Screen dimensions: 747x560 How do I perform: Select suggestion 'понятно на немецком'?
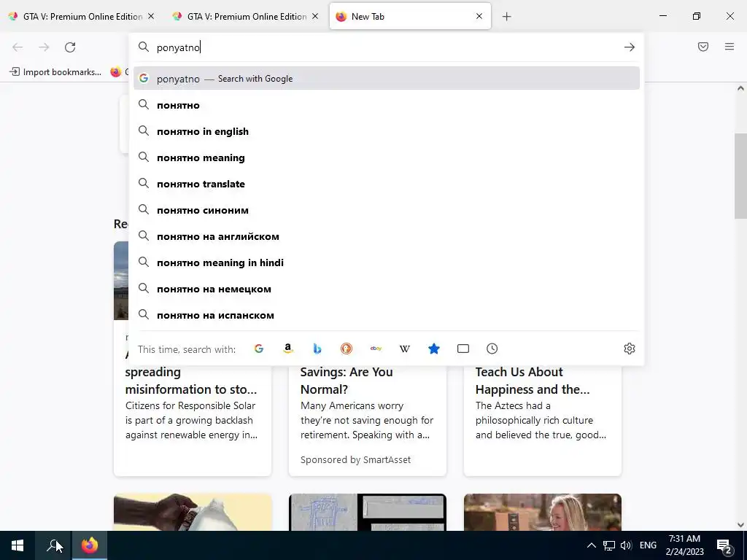387,289
